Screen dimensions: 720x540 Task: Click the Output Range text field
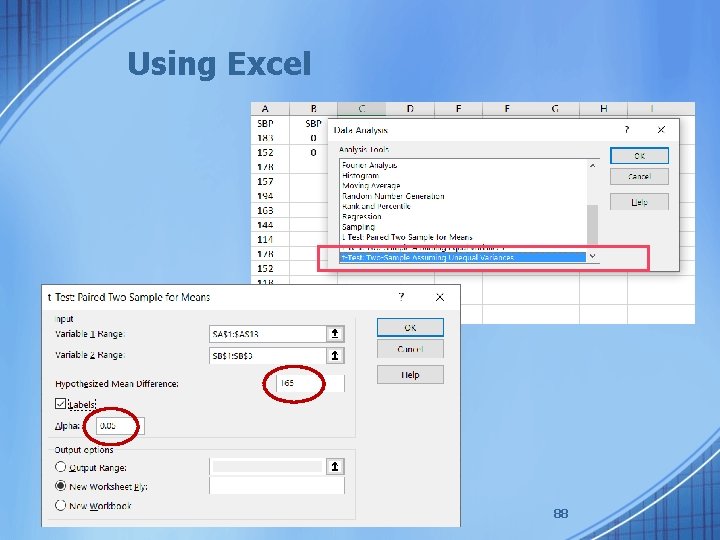(268, 467)
